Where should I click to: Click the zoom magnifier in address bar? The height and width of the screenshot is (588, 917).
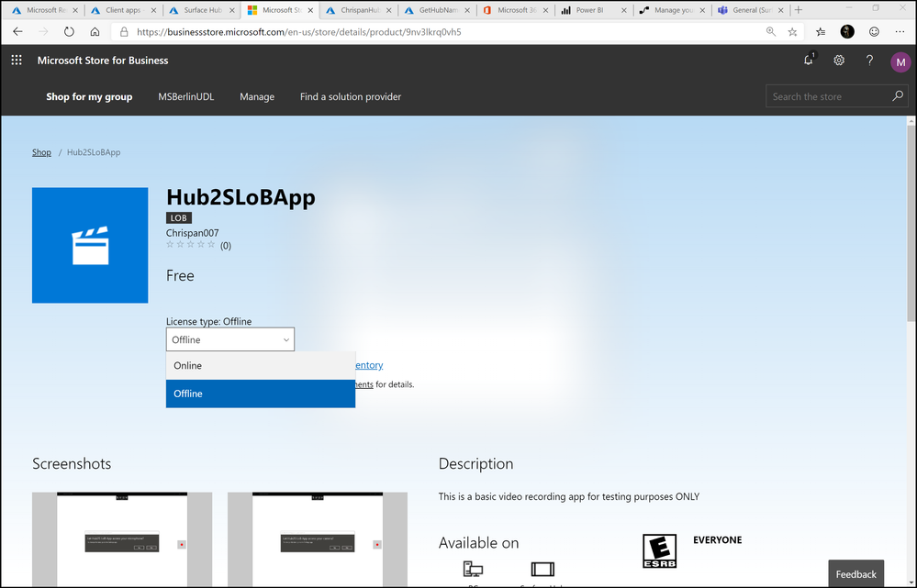(x=771, y=31)
